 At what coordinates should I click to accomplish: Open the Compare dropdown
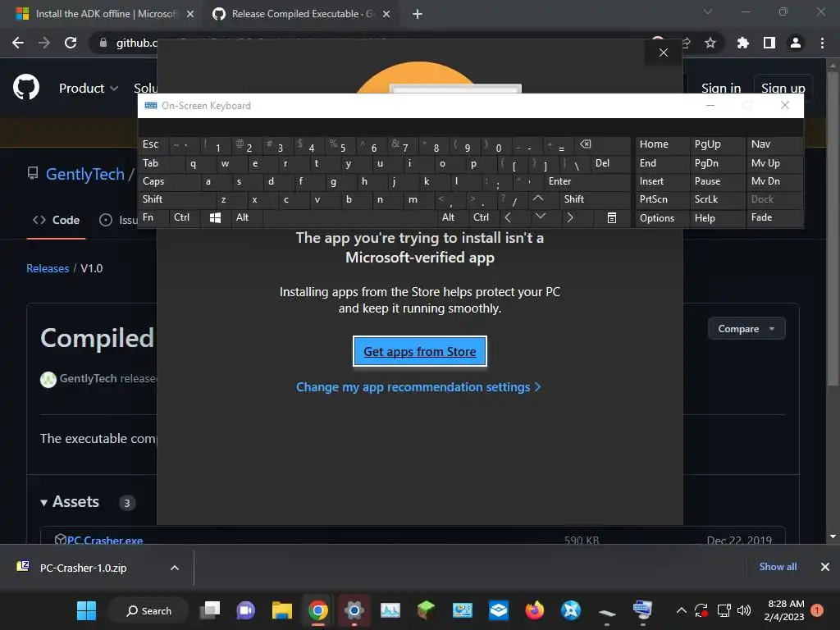pyautogui.click(x=746, y=328)
